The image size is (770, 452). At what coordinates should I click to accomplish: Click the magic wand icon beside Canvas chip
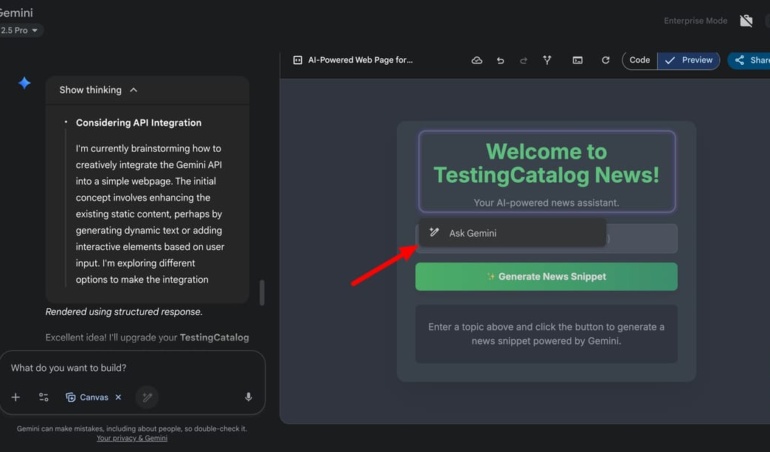(147, 397)
